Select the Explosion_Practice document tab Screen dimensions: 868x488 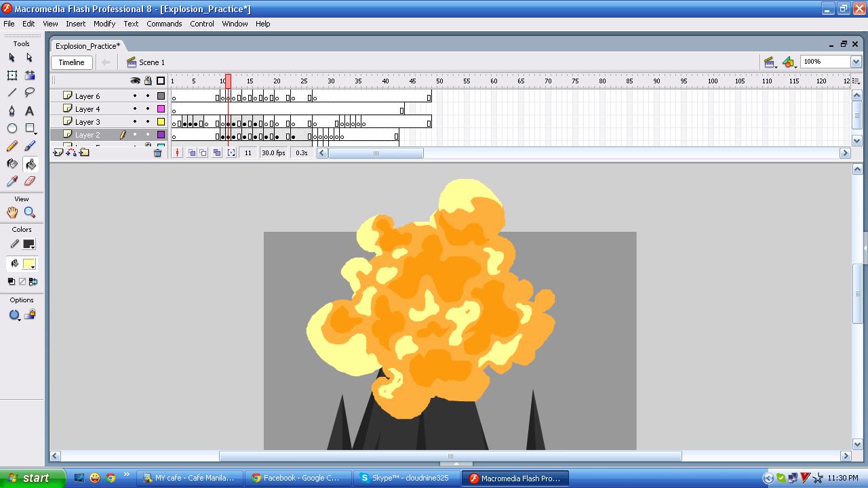click(x=87, y=46)
